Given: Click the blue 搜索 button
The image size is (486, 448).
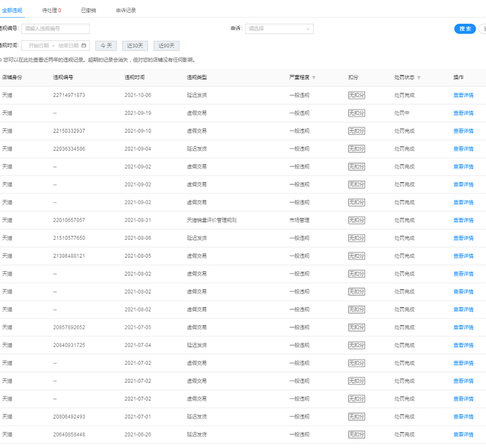Looking at the screenshot, I should [465, 29].
